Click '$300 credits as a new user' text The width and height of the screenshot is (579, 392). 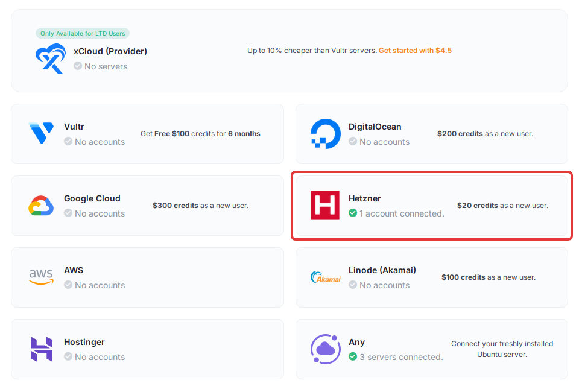click(200, 206)
